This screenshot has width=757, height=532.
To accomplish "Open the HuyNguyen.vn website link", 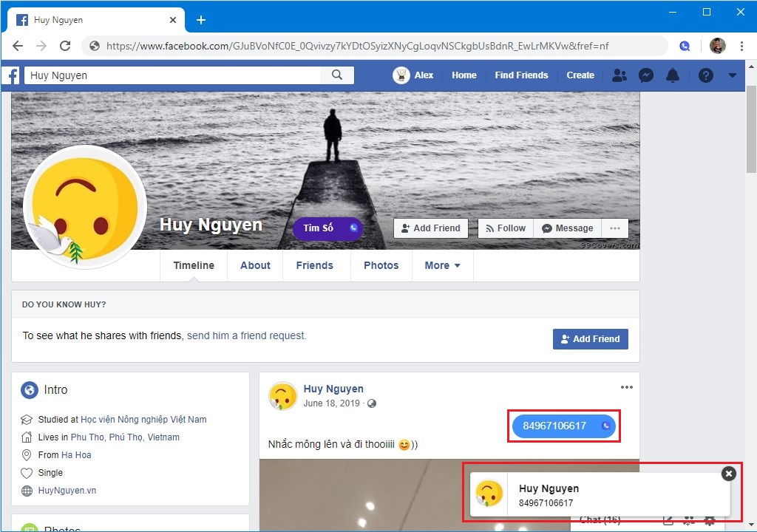I will pyautogui.click(x=67, y=491).
